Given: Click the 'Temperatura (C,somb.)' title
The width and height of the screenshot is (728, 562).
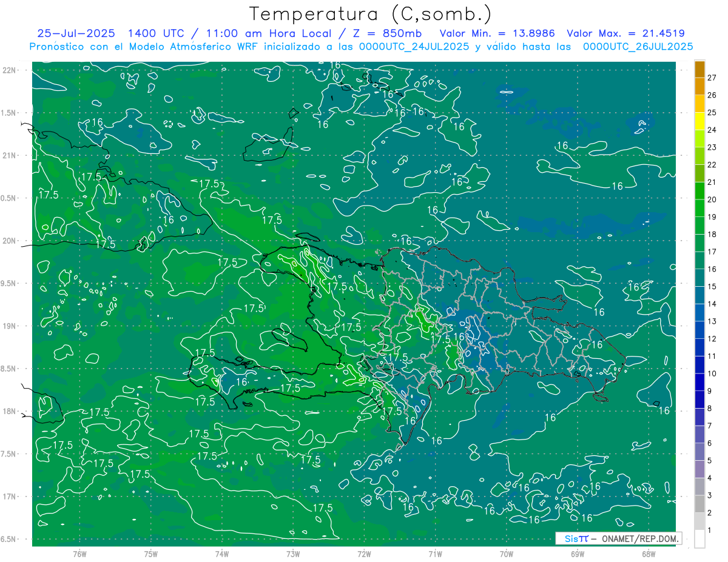Looking at the screenshot, I should (371, 14).
